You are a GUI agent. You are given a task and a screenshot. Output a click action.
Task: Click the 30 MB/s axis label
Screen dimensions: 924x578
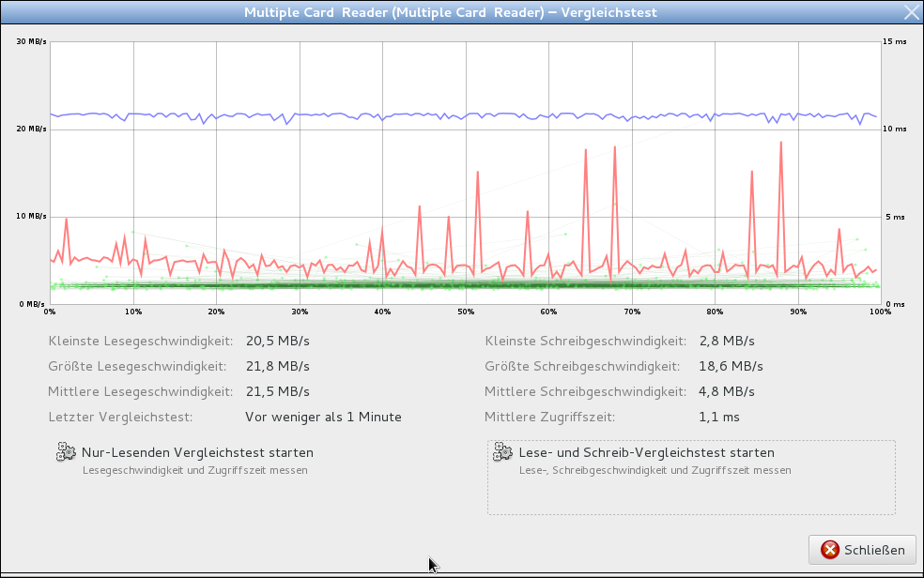(32, 41)
